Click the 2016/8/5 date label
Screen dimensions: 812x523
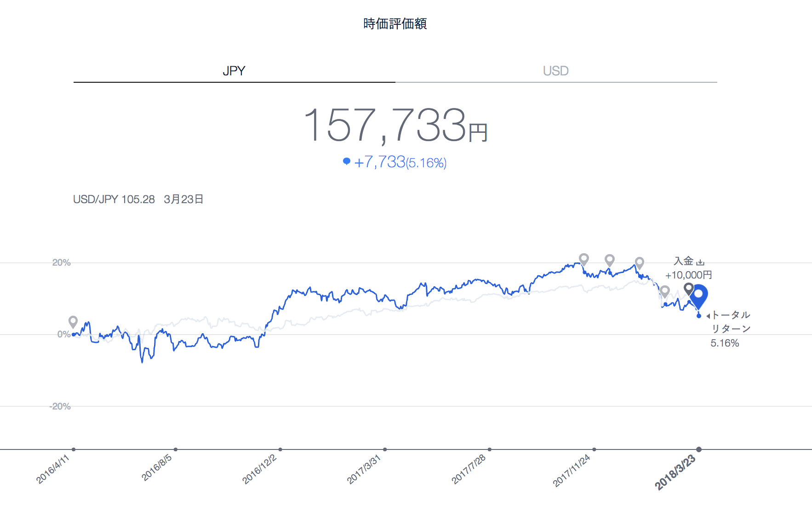[156, 467]
